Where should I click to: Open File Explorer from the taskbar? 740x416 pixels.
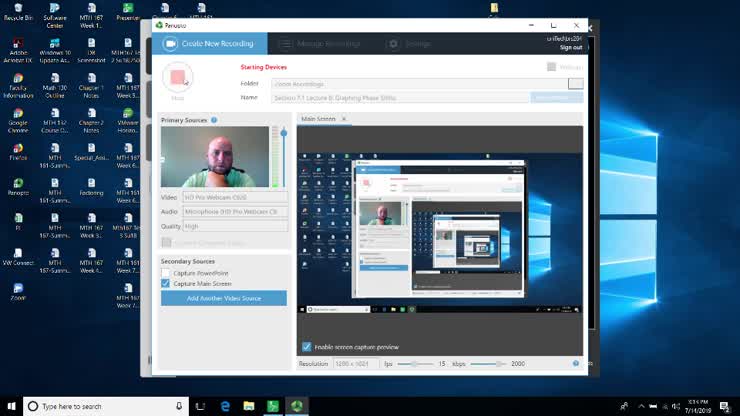[x=249, y=406]
